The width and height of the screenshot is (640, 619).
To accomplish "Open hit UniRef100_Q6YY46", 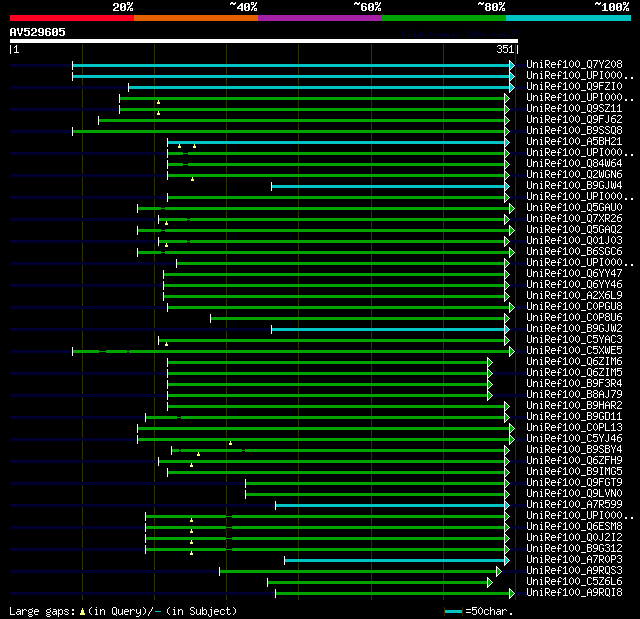I will coord(574,285).
